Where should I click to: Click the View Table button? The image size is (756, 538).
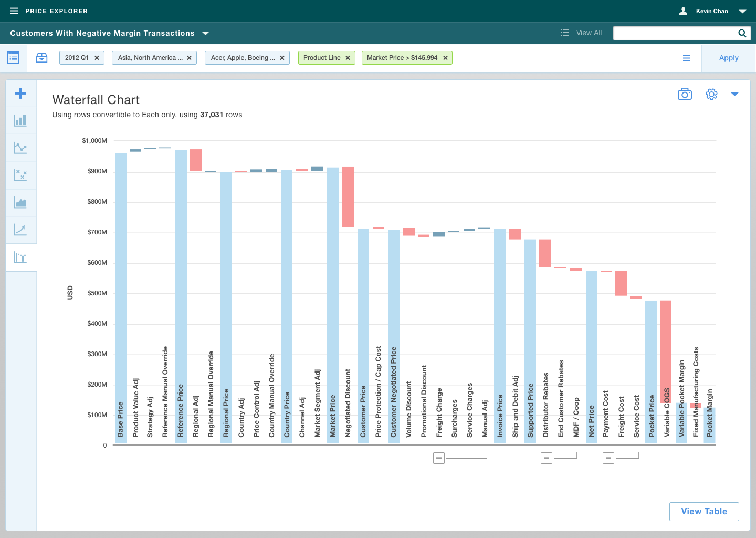click(703, 511)
